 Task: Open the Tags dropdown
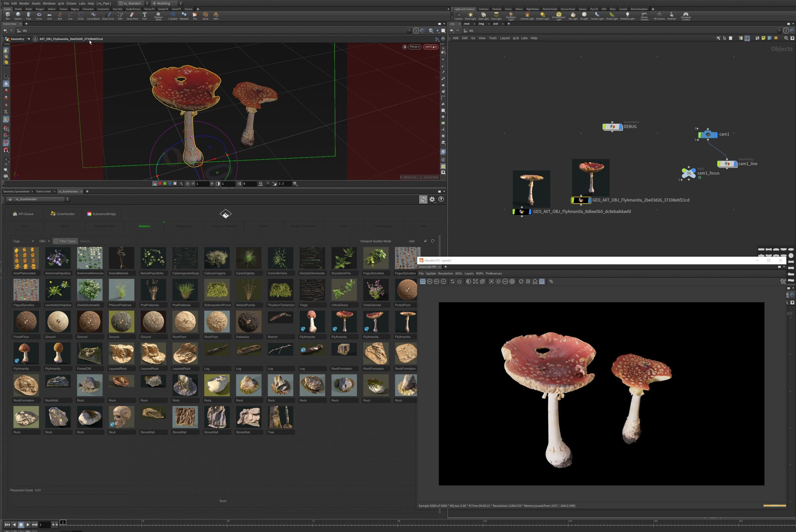click(23, 241)
